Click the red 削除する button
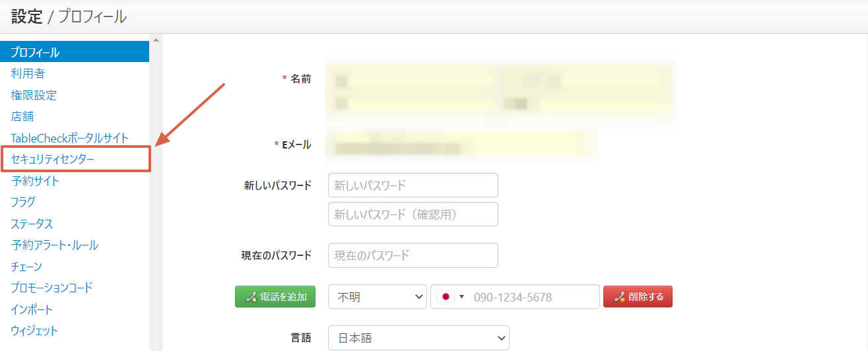Viewport: 868px width, 351px height. point(638,297)
